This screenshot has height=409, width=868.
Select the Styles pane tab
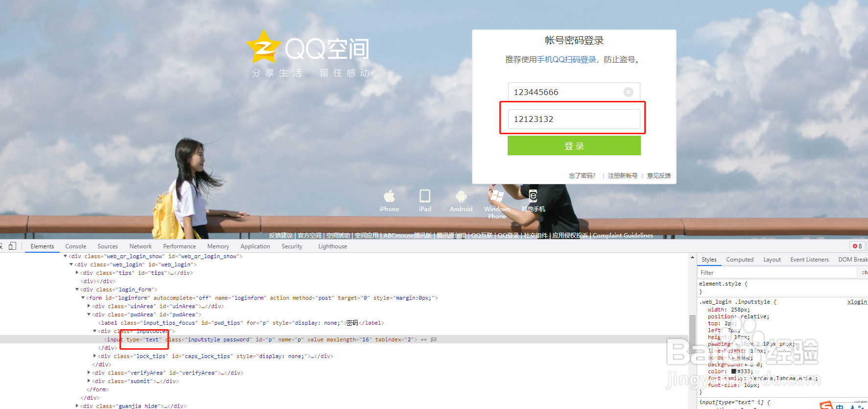[x=709, y=260]
